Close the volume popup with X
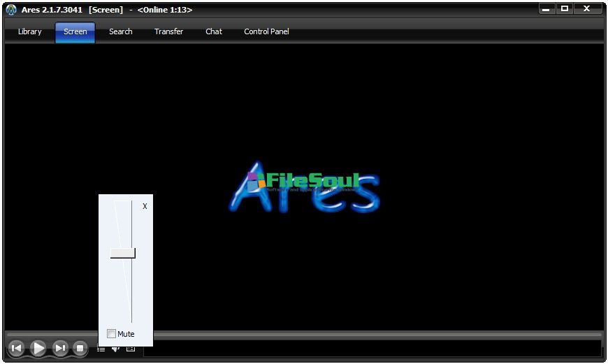This screenshot has height=364, width=608. point(145,206)
